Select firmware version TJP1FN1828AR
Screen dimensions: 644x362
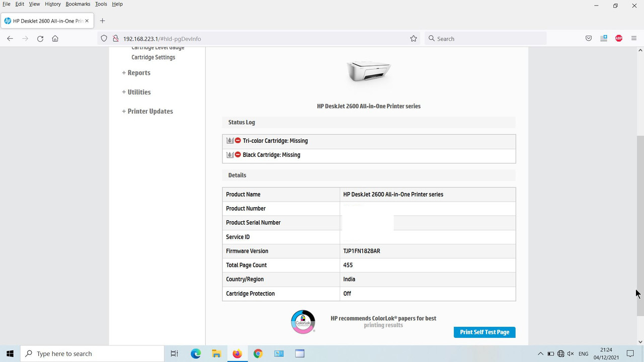click(x=362, y=251)
